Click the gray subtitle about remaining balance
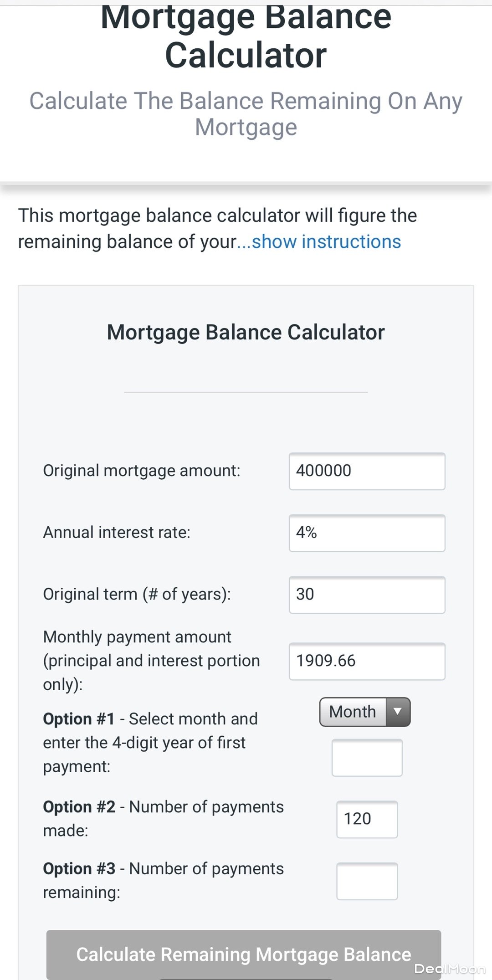Viewport: 492px width, 980px height. (246, 114)
